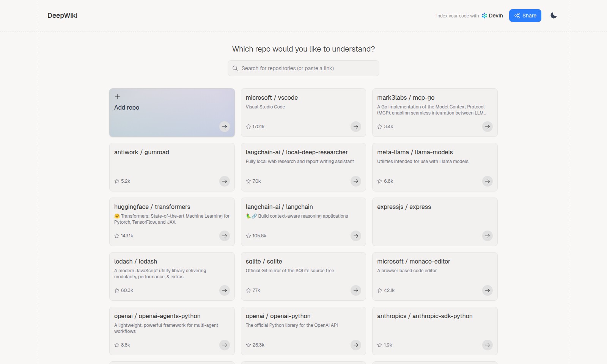Open arrow for openai / openai-agents-python
Image resolution: width=607 pixels, height=364 pixels.
coord(225,345)
